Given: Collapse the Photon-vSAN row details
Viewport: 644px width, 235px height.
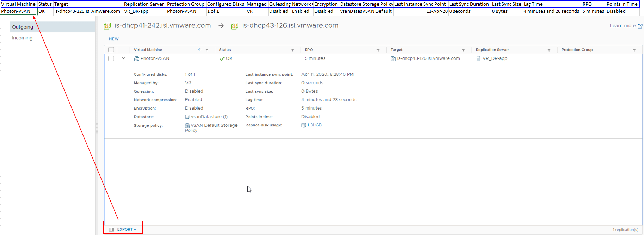Looking at the screenshot, I should pos(123,58).
